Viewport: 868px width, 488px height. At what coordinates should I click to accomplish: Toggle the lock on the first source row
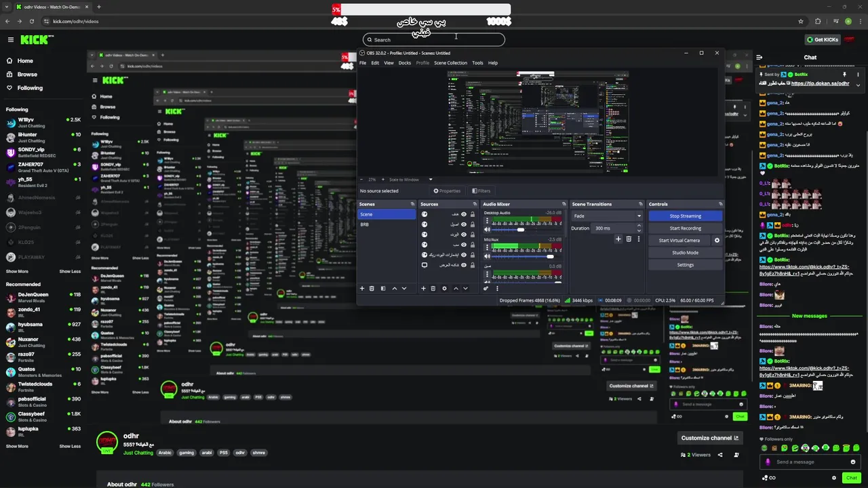point(472,214)
